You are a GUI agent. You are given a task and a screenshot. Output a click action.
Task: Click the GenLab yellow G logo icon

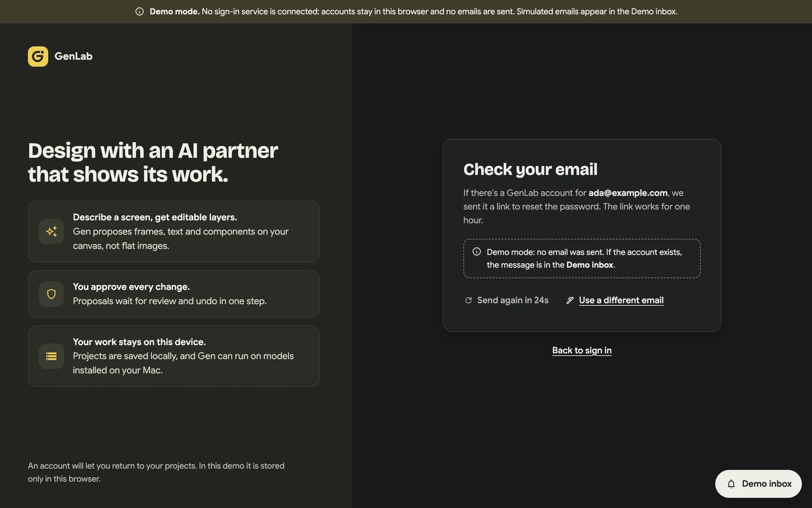tap(38, 56)
